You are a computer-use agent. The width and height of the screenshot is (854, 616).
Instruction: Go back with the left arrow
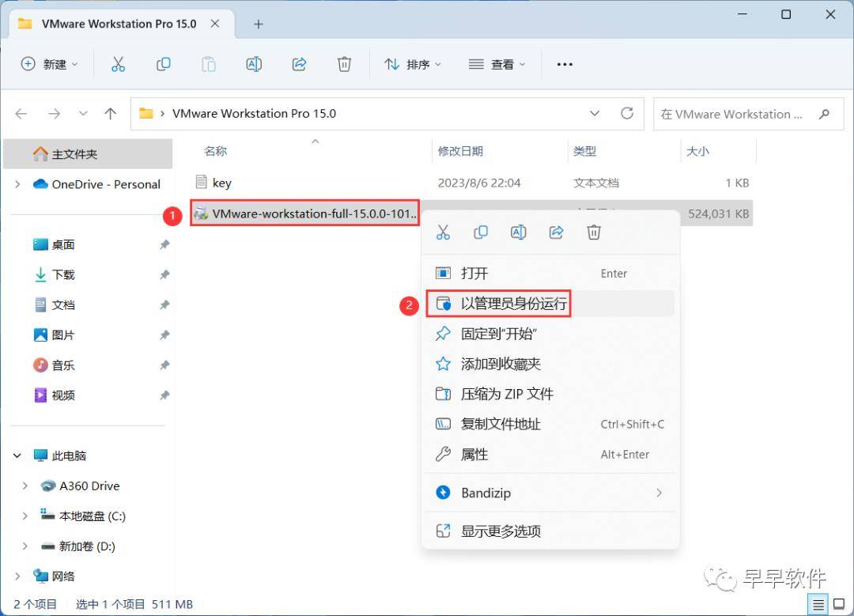coord(21,114)
